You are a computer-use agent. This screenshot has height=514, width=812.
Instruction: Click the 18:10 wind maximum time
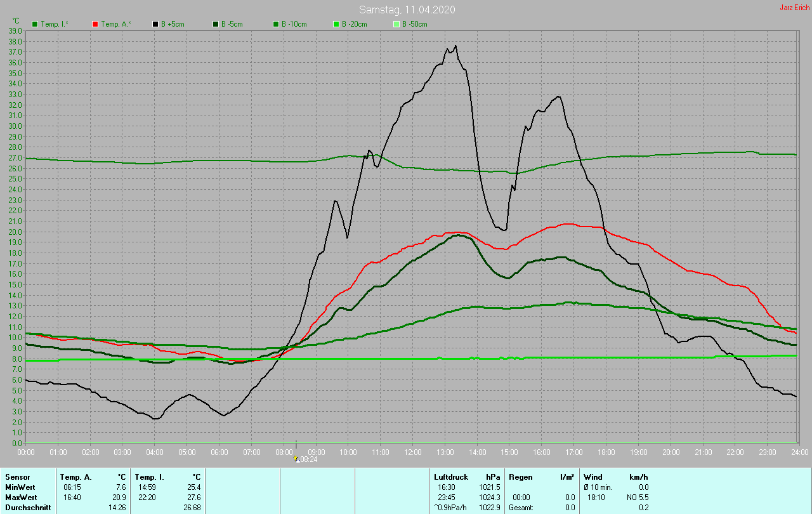[596, 498]
